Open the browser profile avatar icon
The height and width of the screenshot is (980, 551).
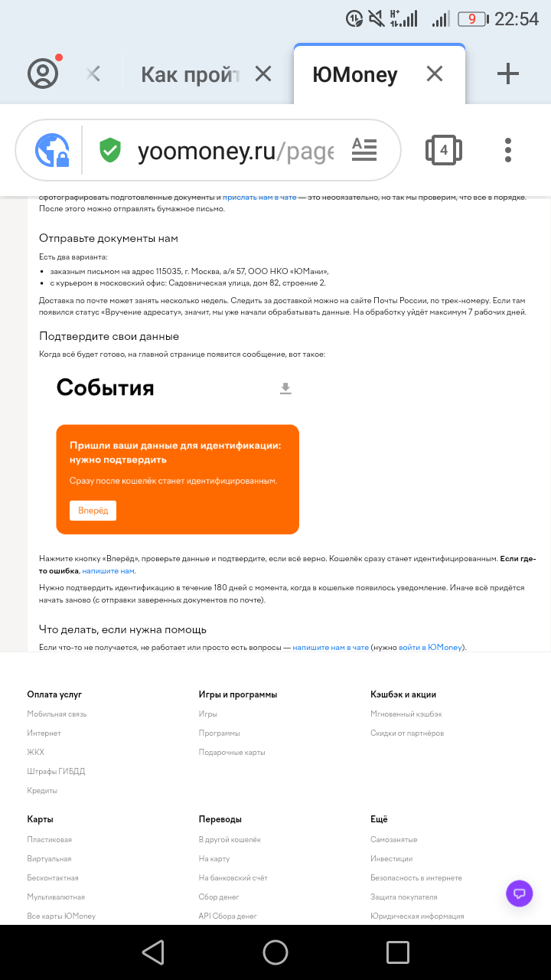click(44, 73)
